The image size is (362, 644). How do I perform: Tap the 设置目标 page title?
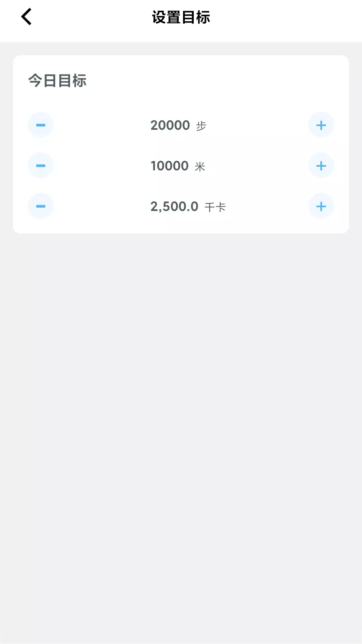(x=181, y=17)
